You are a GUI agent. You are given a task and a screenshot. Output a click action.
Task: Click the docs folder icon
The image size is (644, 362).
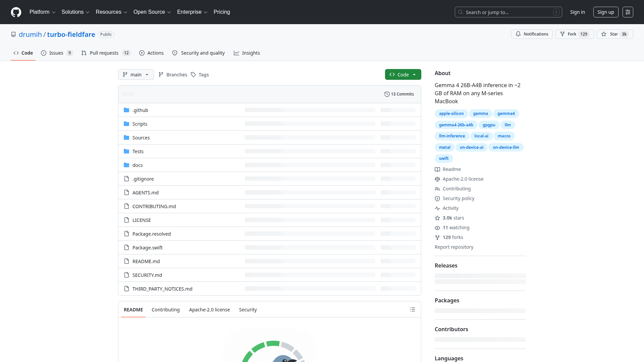126,165
